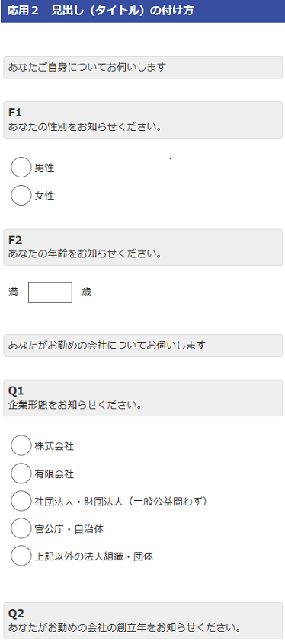285x644 pixels.
Task: Click the 有限会社 option label text
Action: (x=54, y=474)
